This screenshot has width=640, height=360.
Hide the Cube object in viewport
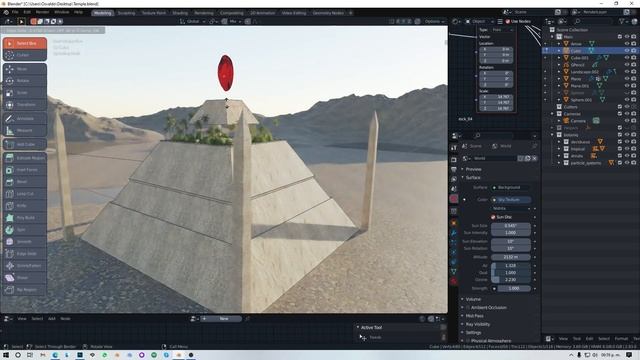coord(627,51)
